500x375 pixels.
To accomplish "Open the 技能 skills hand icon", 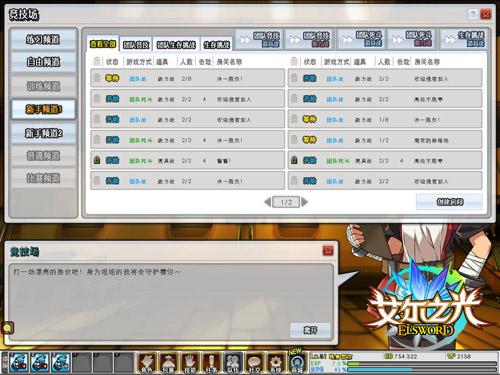I will 190,363.
